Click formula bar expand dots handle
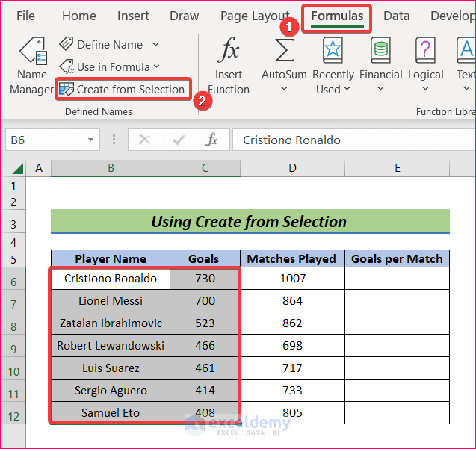The height and width of the screenshot is (449, 476). [x=114, y=140]
